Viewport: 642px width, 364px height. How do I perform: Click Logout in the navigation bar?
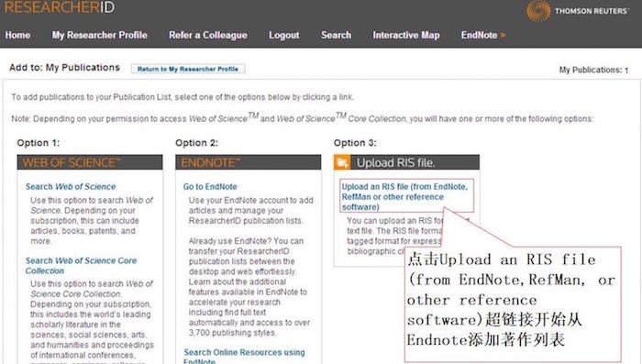(283, 35)
